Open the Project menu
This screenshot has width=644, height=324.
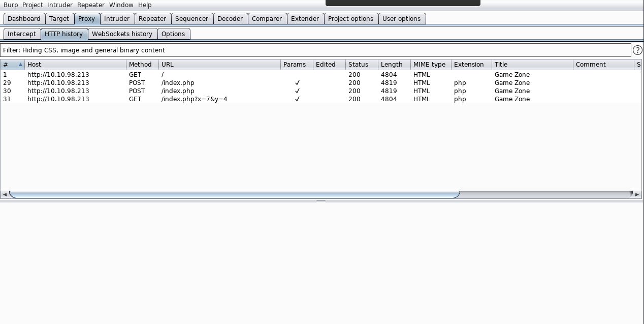tap(33, 5)
